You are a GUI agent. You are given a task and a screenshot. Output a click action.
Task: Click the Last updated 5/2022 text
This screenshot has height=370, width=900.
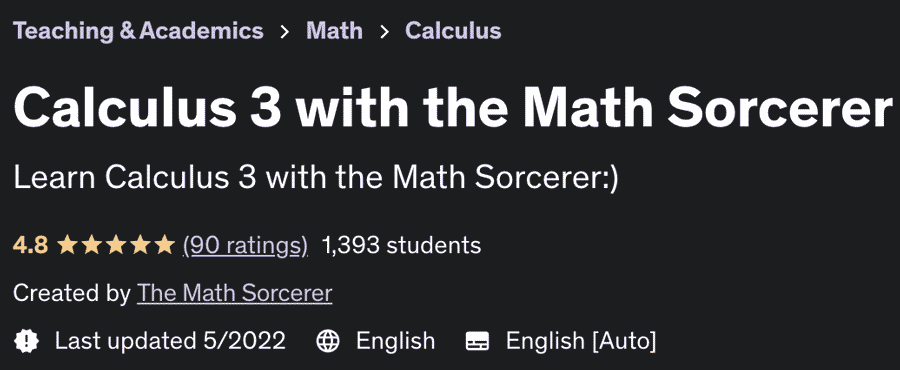pos(170,341)
